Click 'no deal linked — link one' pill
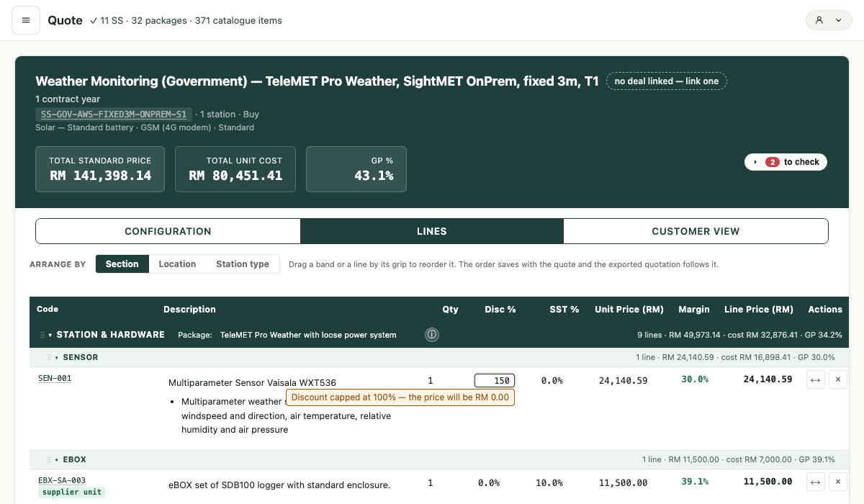This screenshot has height=504, width=864. point(667,81)
